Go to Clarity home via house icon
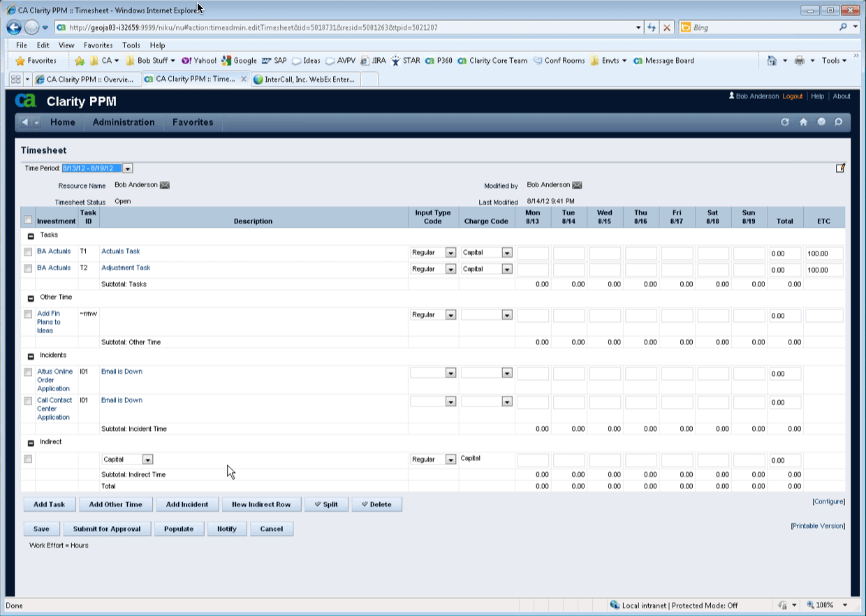 (803, 122)
